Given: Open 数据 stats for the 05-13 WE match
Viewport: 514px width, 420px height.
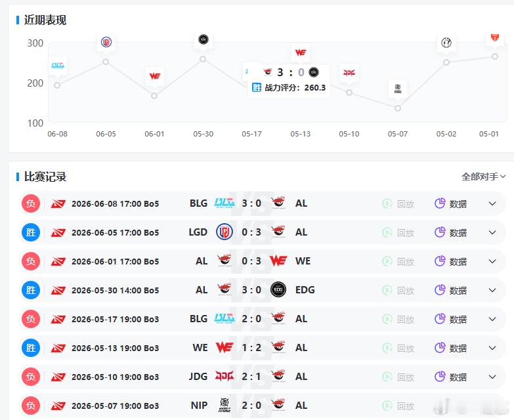Looking at the screenshot, I should click(x=451, y=348).
